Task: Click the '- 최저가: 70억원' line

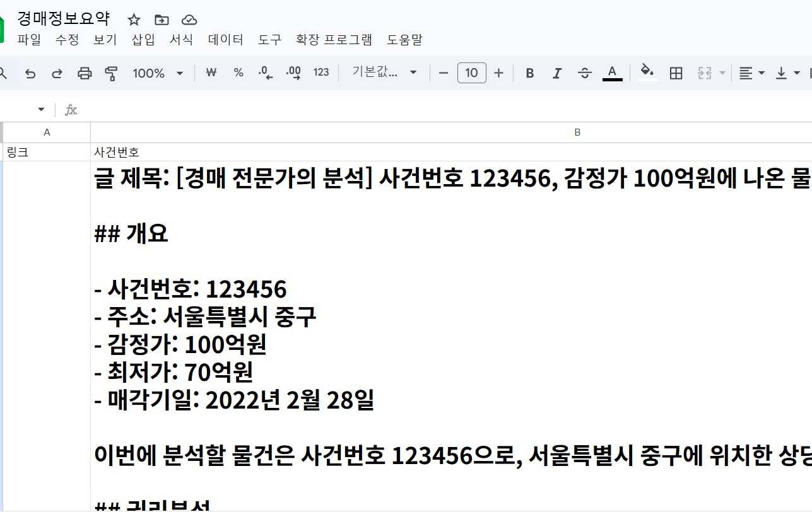Action: (174, 372)
